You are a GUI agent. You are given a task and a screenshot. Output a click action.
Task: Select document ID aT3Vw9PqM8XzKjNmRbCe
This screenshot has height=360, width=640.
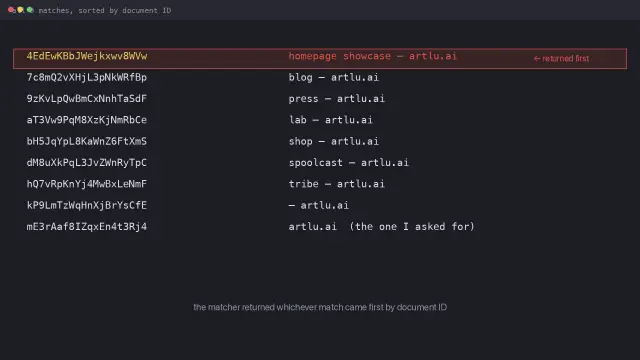tap(87, 120)
